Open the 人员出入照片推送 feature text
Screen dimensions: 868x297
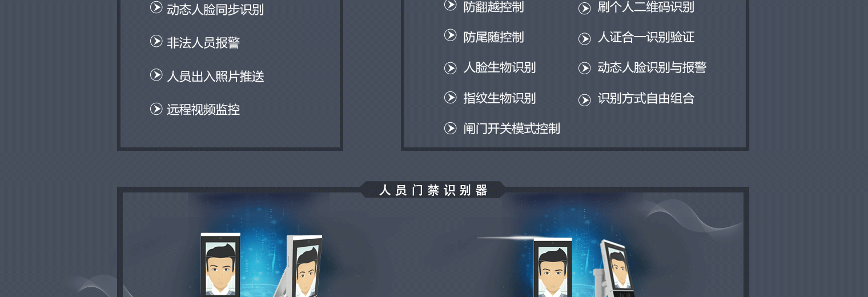coord(215,77)
